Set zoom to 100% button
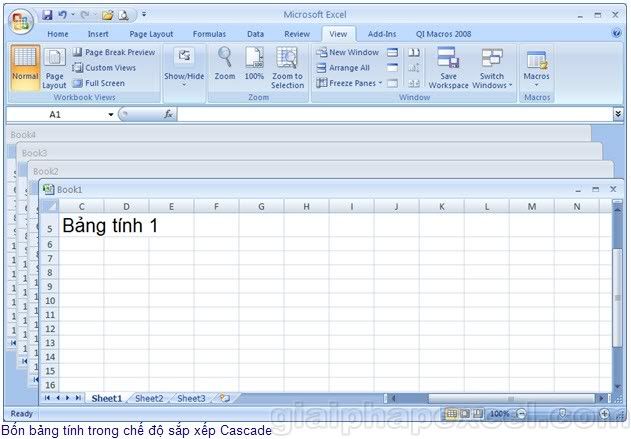The width and height of the screenshot is (631, 439). coord(254,65)
